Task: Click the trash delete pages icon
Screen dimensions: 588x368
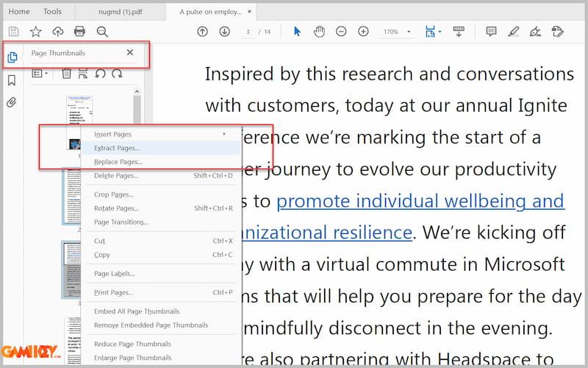Action: coord(66,73)
